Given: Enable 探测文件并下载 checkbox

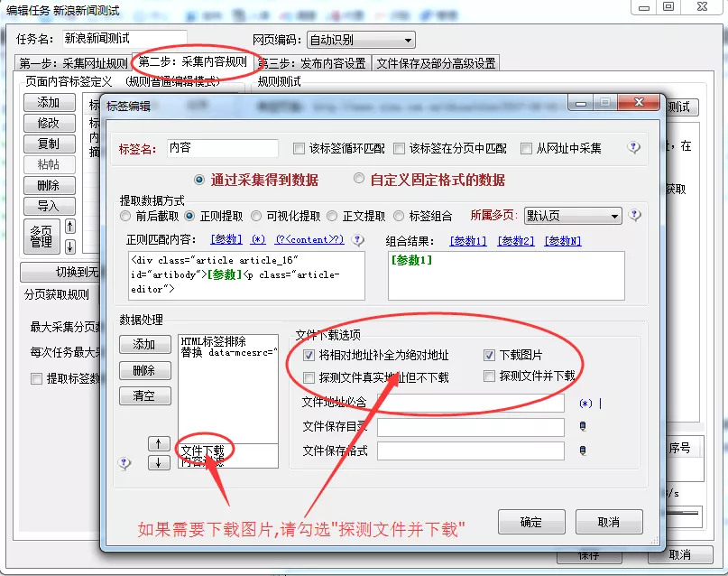Looking at the screenshot, I should (490, 376).
